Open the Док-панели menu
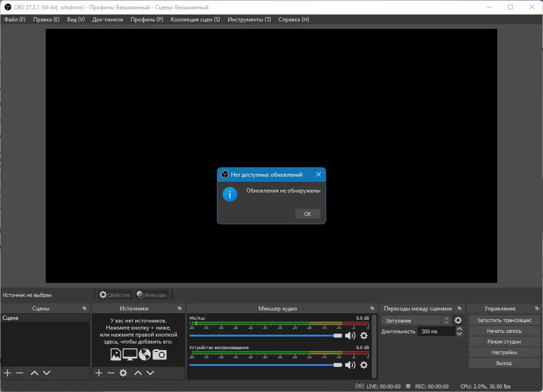Image resolution: width=543 pixels, height=392 pixels. tap(108, 20)
